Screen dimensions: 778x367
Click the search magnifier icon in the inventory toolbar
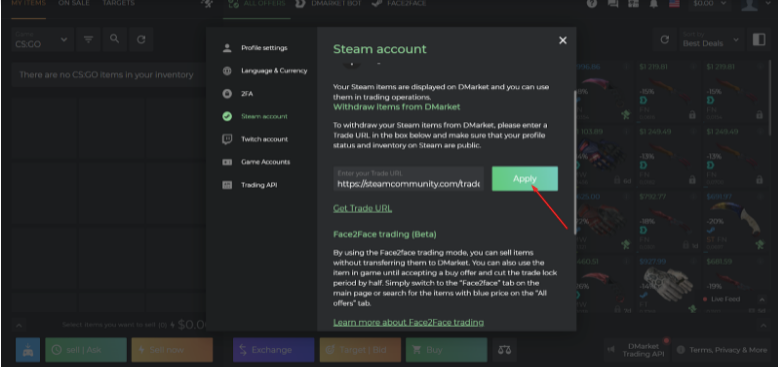tap(115, 39)
